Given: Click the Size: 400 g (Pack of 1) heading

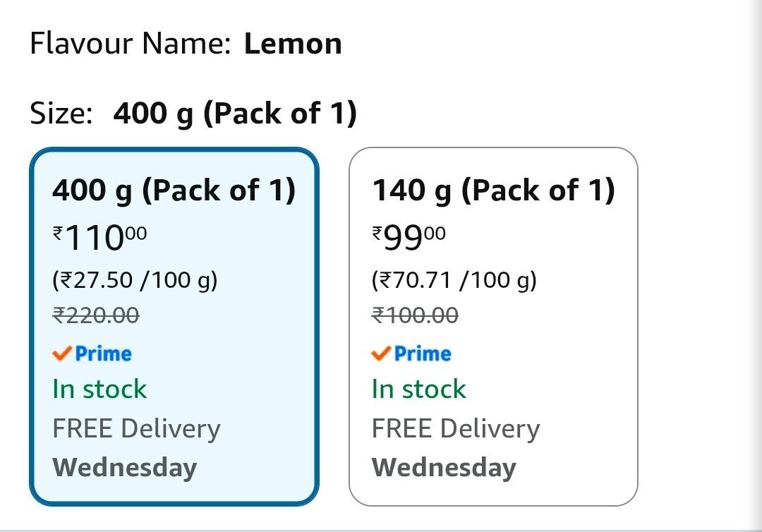Looking at the screenshot, I should click(193, 114).
